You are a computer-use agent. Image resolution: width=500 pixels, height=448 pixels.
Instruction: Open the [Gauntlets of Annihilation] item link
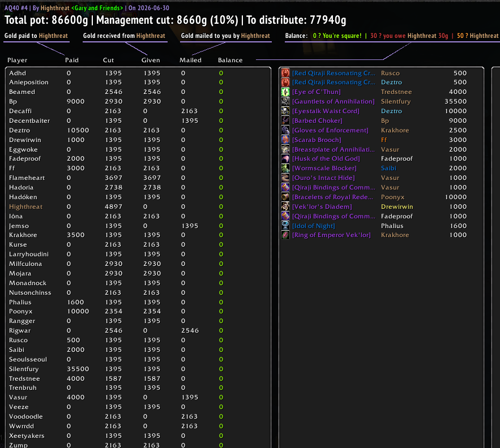pos(333,101)
